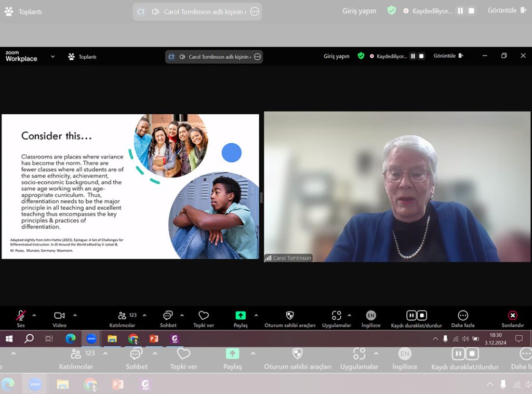The width and height of the screenshot is (532, 394).
Task: Click the battery icon in system tray
Action: click(x=476, y=339)
